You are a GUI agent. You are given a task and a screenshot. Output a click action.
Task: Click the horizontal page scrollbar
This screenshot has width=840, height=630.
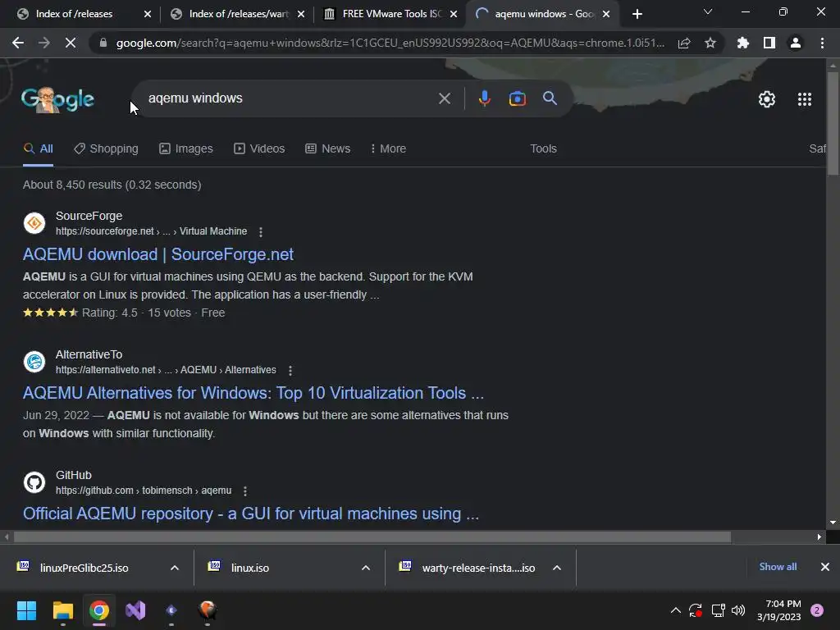[372, 536]
